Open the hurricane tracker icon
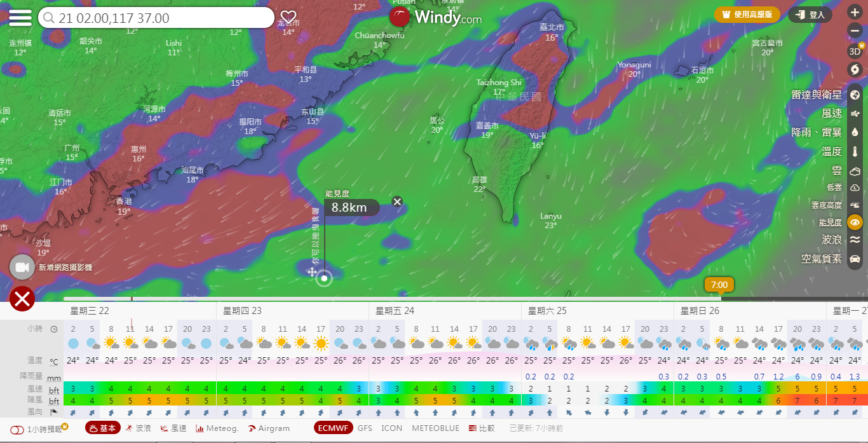This screenshot has width=868, height=443. [855, 69]
